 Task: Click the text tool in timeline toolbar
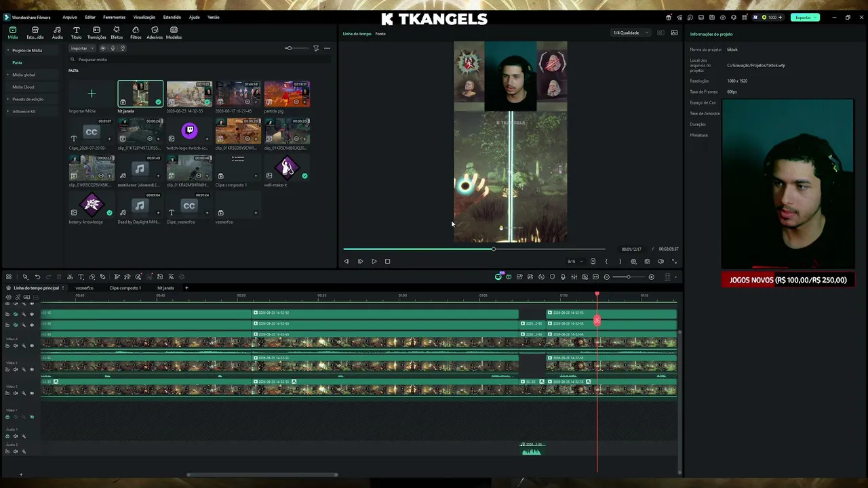(81, 277)
